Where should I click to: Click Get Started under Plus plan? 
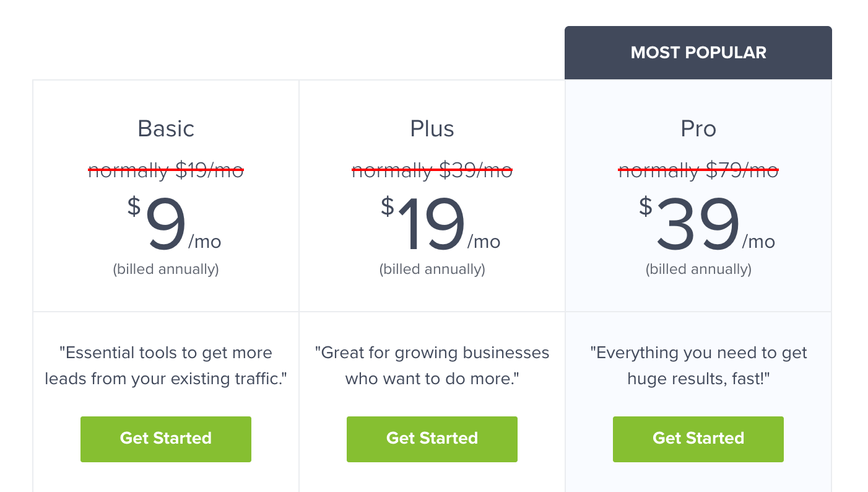(432, 439)
